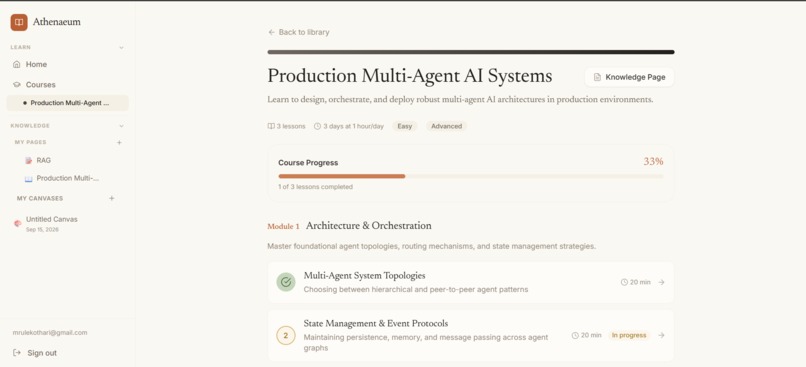Click the green completed checkmark for Topologies lesson
This screenshot has width=806, height=367.
[286, 282]
